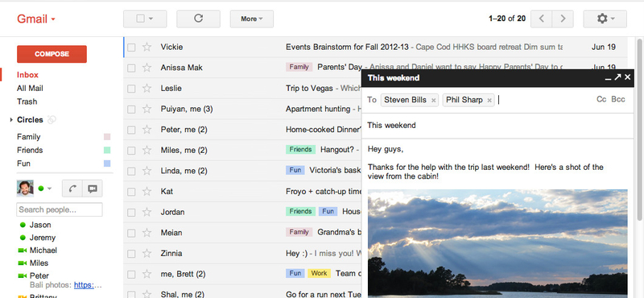Click the refresh mail icon
Screen dimensions: 644x298
point(198,19)
